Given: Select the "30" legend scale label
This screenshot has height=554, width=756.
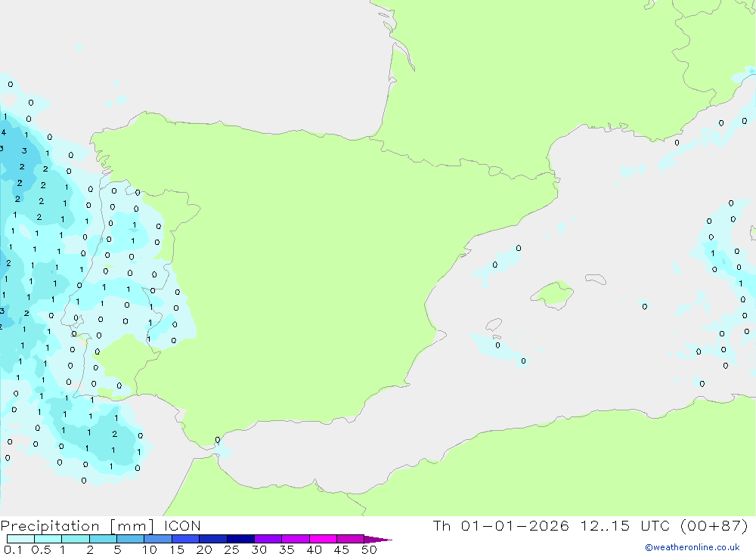Looking at the screenshot, I should tap(259, 549).
